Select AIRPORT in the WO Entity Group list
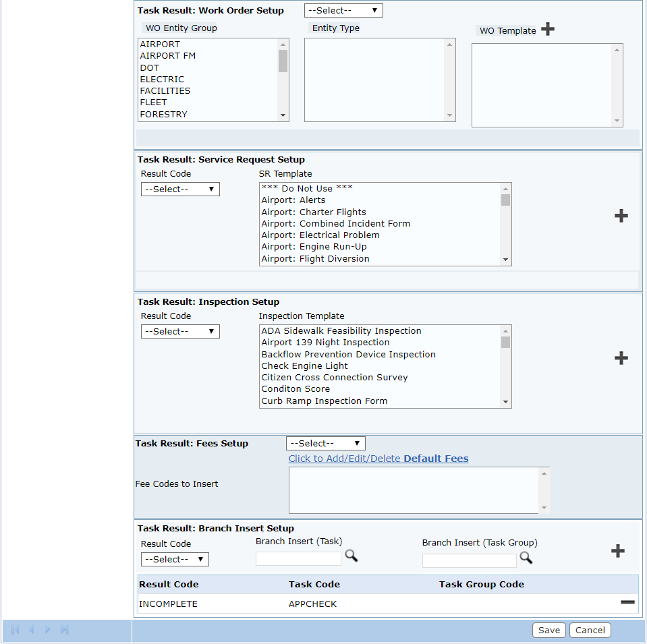The height and width of the screenshot is (644, 647). click(x=159, y=44)
